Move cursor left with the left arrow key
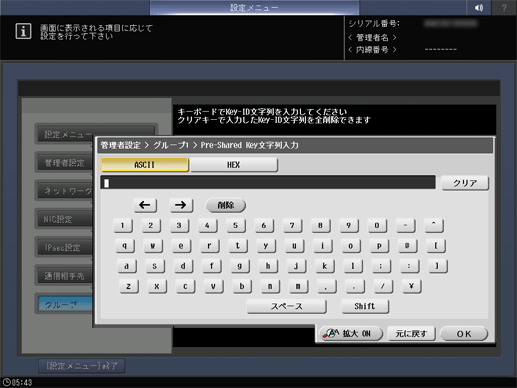The width and height of the screenshot is (517, 388). 145,205
